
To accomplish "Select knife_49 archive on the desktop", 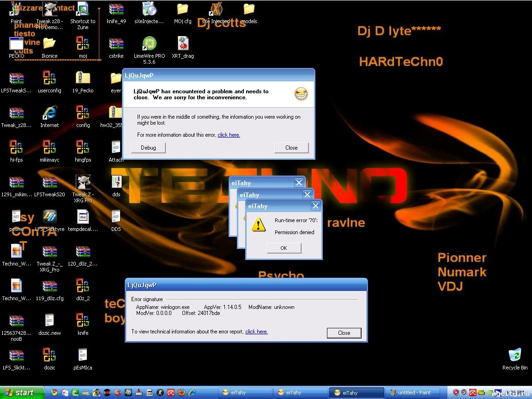I will pos(116,13).
